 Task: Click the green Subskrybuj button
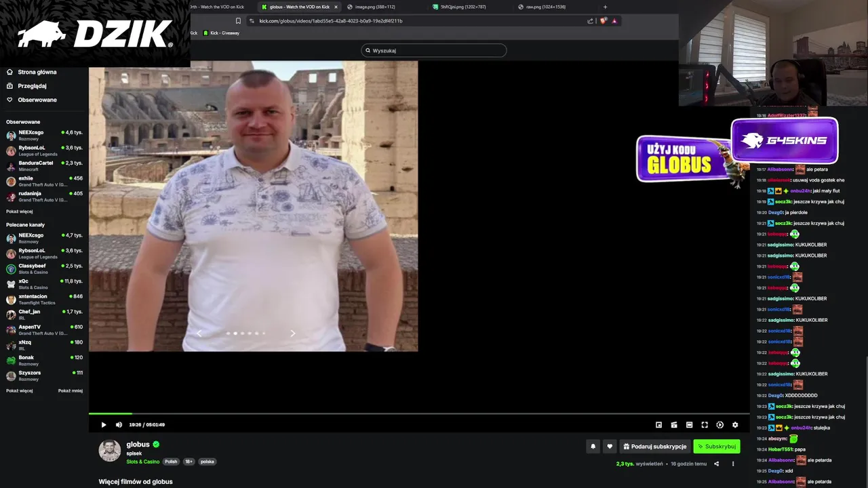point(716,446)
